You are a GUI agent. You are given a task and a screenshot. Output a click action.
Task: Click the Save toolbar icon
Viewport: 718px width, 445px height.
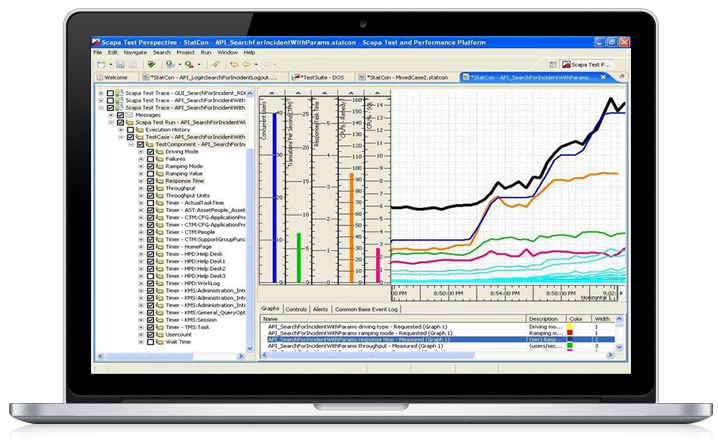point(120,65)
